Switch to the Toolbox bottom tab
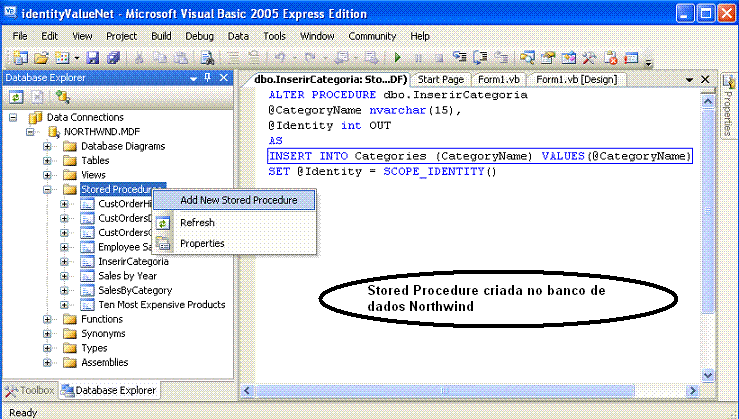The width and height of the screenshot is (739, 419). click(x=30, y=390)
